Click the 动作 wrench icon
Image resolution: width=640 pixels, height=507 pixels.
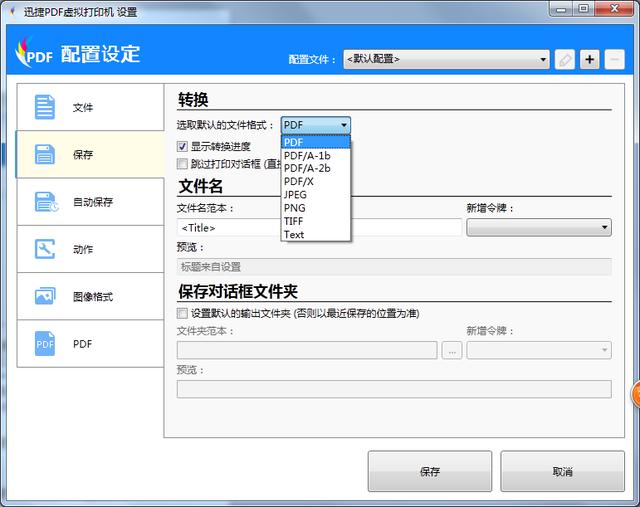click(x=45, y=249)
